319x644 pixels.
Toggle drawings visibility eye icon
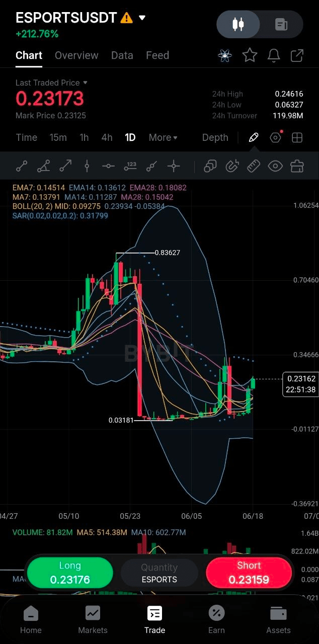[275, 166]
